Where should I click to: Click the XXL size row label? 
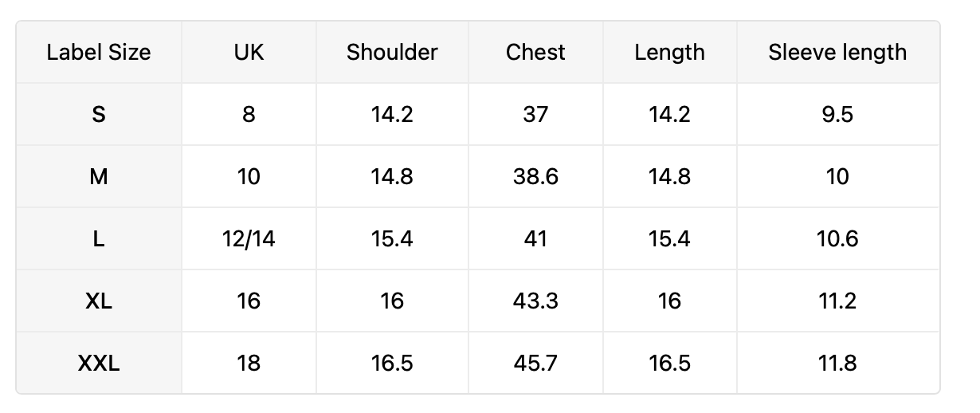coord(99,364)
